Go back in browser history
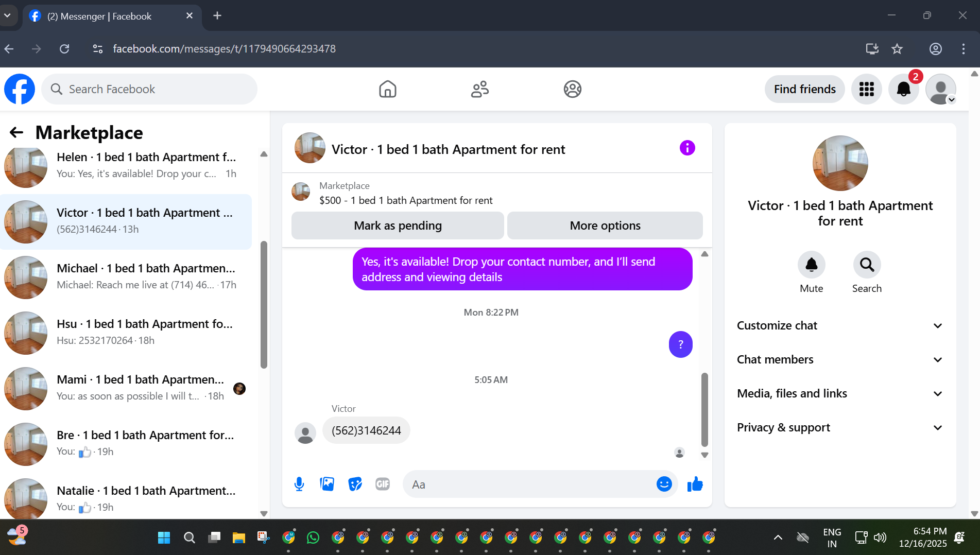This screenshot has width=980, height=555. pos(9,49)
